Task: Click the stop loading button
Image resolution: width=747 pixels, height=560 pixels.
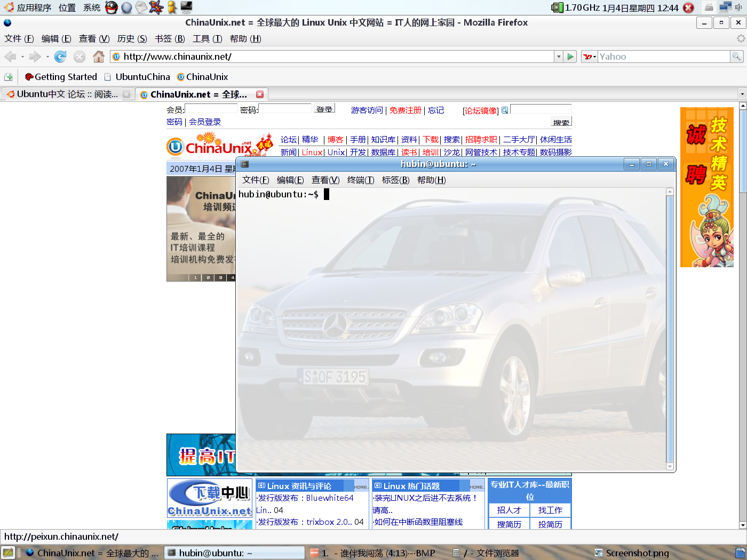Action: pos(80,57)
